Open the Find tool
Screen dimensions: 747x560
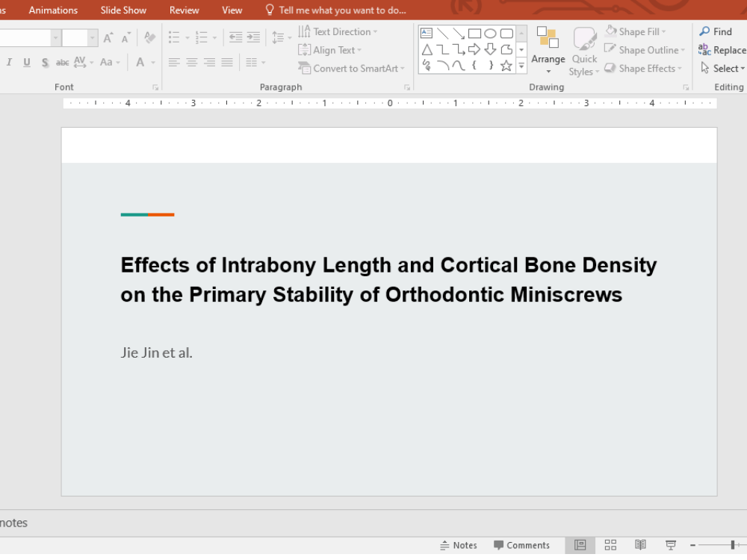pos(717,31)
